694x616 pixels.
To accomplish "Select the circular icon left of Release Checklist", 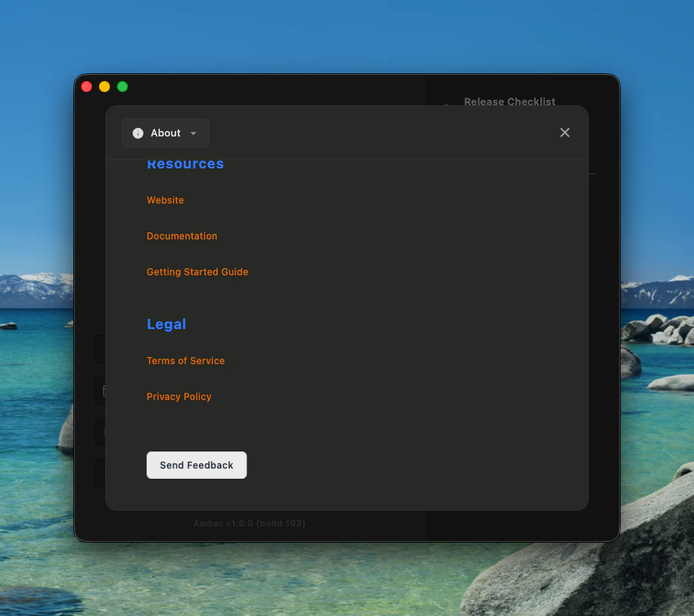I will point(445,103).
